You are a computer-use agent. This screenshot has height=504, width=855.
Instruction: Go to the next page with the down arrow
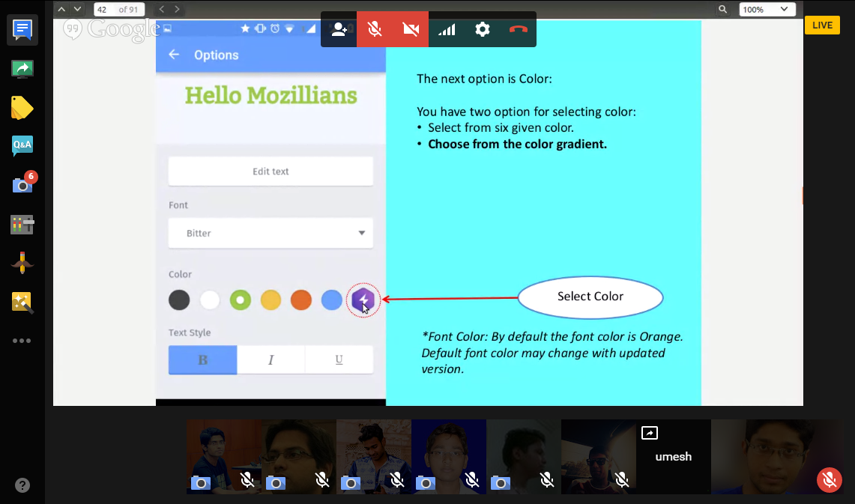(x=77, y=9)
